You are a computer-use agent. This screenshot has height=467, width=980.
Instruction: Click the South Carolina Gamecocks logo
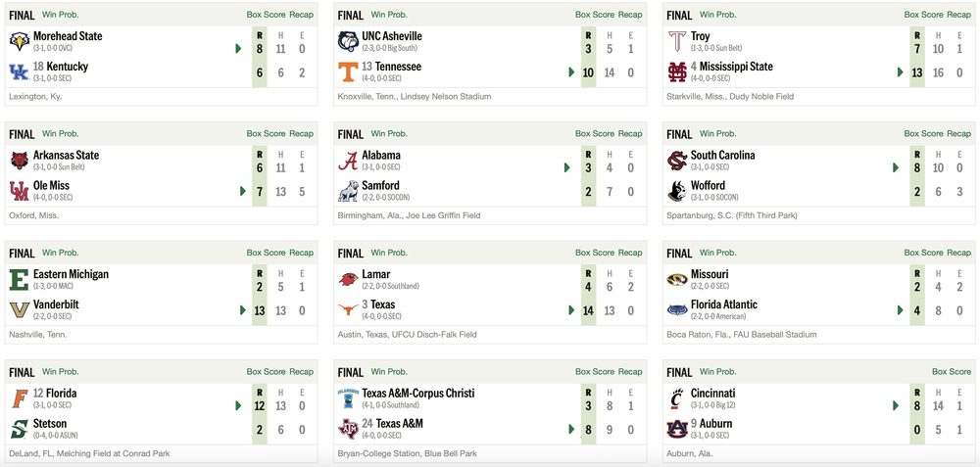676,161
